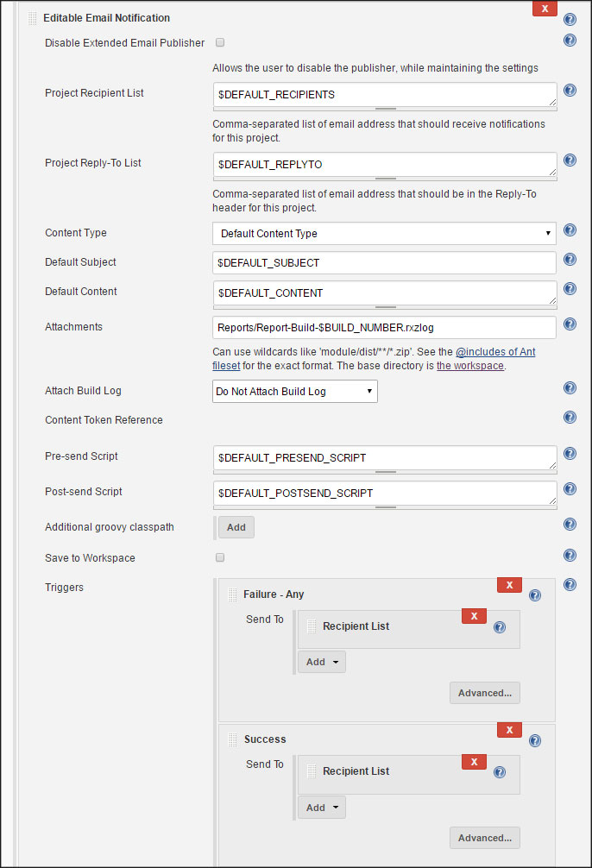Image resolution: width=592 pixels, height=868 pixels.
Task: Open help for Failure trigger Recipient List
Action: click(x=500, y=627)
